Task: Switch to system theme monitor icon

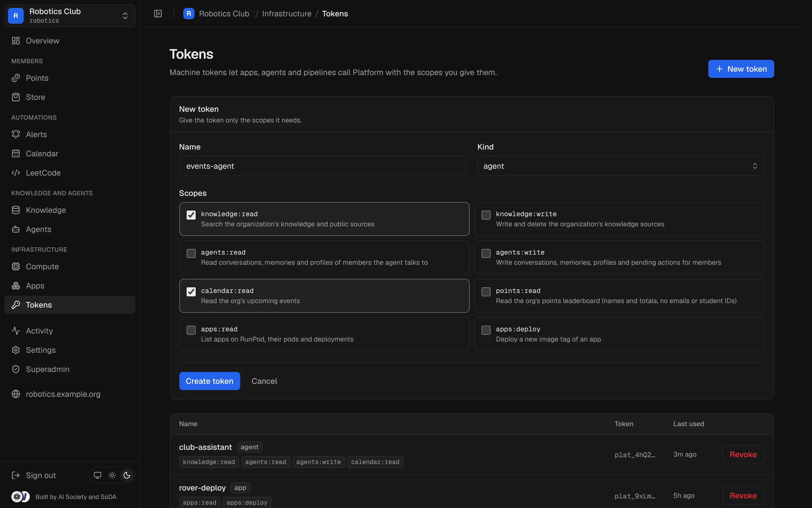Action: click(x=97, y=475)
